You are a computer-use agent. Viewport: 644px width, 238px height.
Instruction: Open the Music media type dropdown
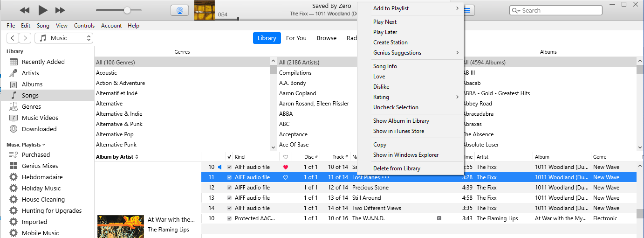pos(64,38)
